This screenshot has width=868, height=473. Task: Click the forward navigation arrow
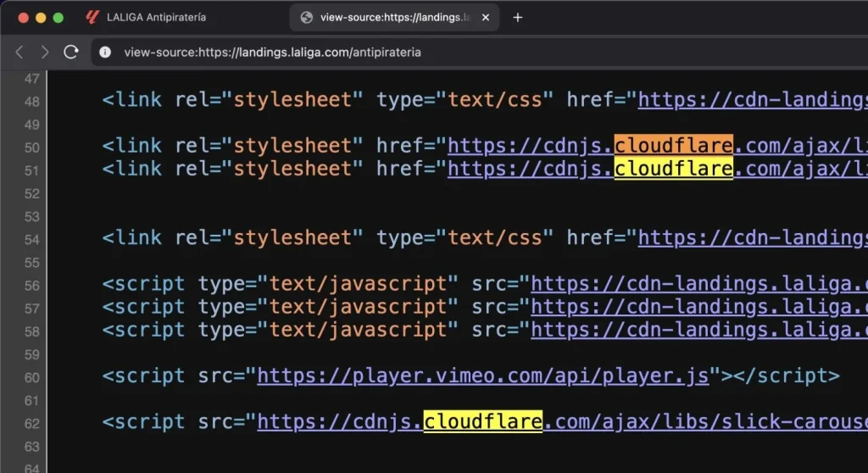45,52
